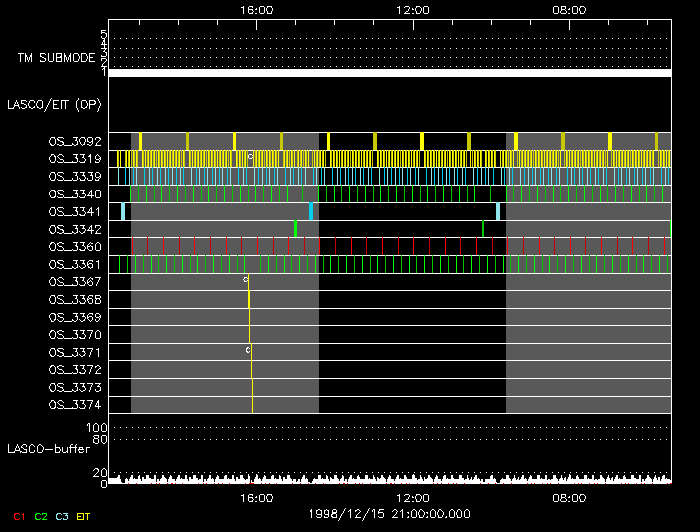Click the yellow line in OS_3374 row
The image size is (700, 532).
coord(253,404)
